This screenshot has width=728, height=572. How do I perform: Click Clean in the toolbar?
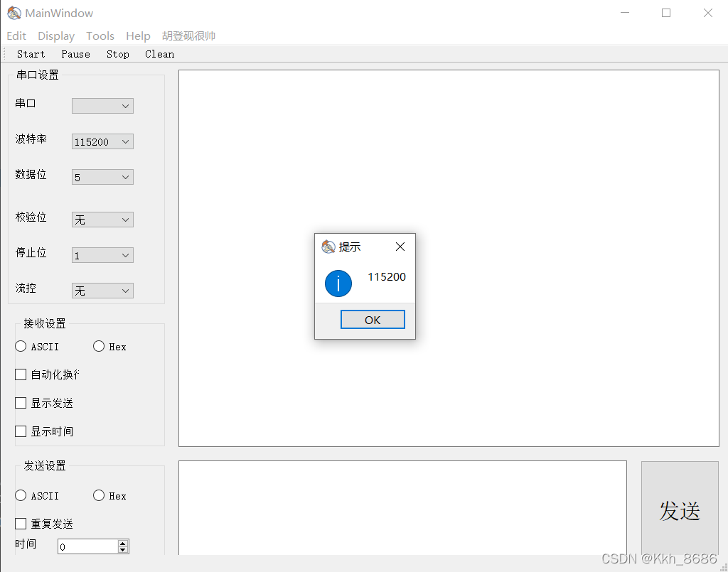[160, 54]
